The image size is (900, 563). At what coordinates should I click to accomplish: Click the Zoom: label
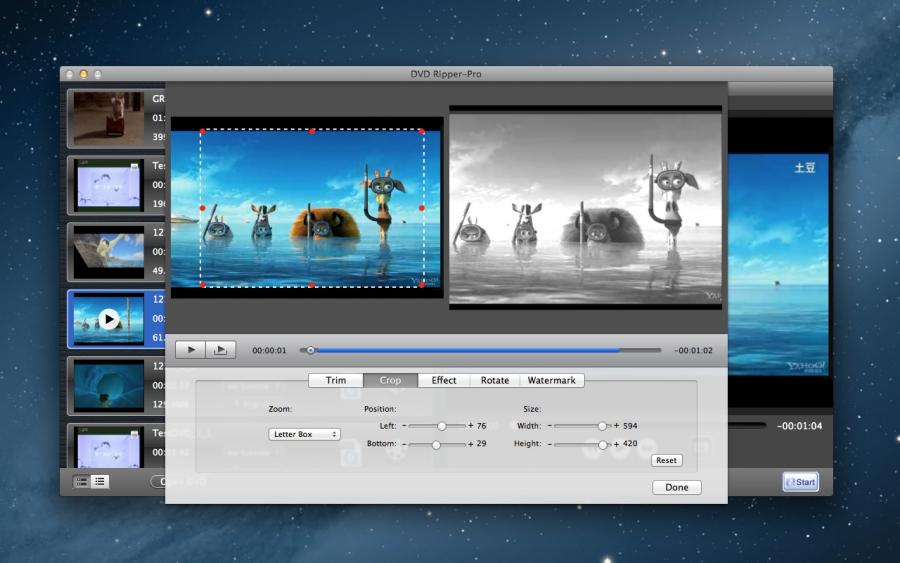tap(280, 409)
